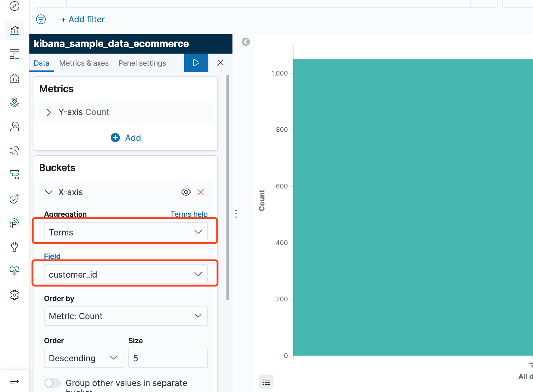533x392 pixels.
Task: Open Stack Monitoring heartbeat icon
Action: tap(14, 271)
